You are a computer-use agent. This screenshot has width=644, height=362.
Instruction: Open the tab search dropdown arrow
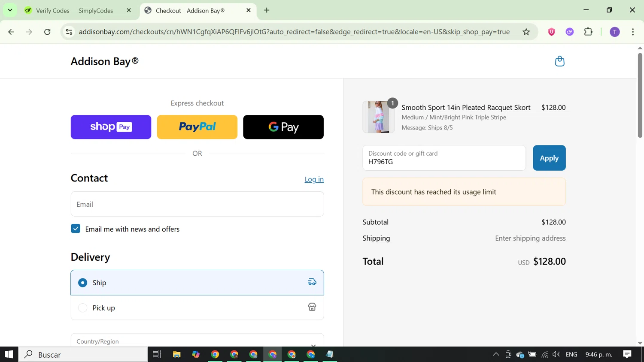(x=10, y=10)
